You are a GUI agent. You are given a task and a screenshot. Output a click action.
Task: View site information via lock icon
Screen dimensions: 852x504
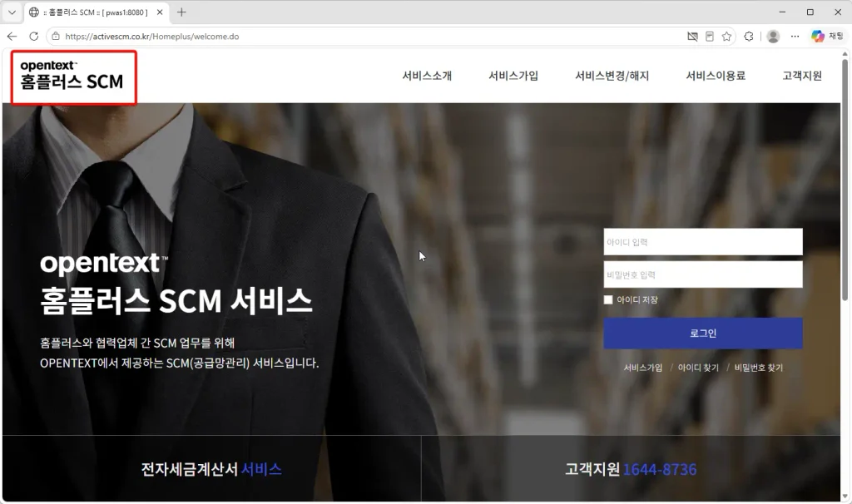55,37
